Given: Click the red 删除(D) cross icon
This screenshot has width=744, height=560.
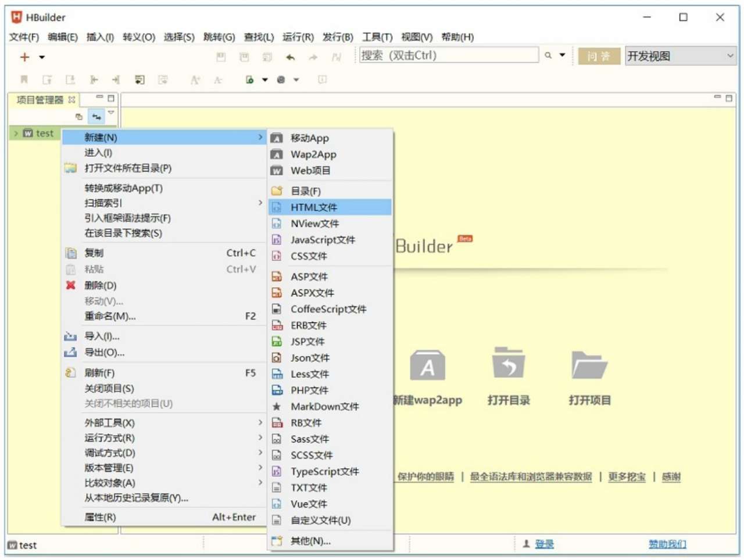Looking at the screenshot, I should [71, 285].
